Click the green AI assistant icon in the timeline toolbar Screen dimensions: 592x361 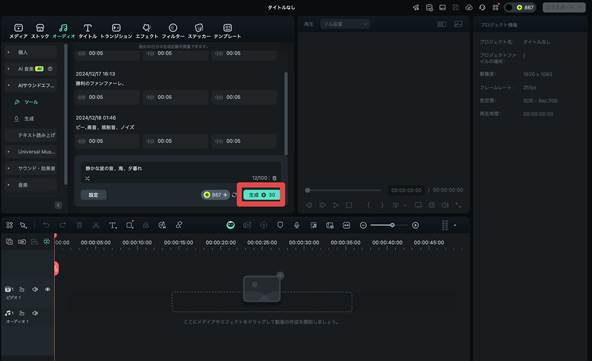click(230, 225)
